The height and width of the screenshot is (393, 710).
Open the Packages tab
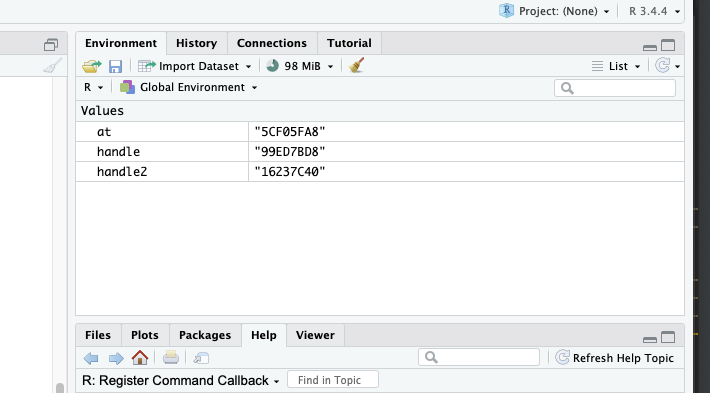(x=205, y=335)
